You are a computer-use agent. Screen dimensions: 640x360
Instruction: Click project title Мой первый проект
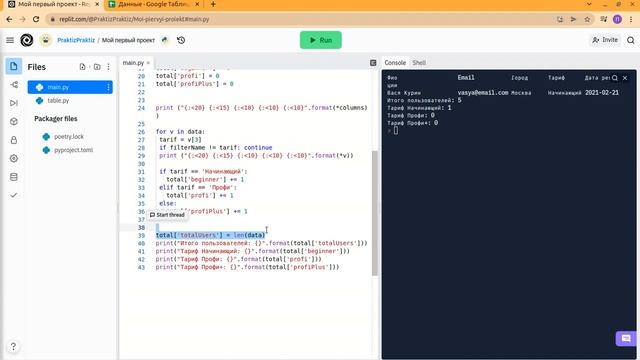pos(128,40)
